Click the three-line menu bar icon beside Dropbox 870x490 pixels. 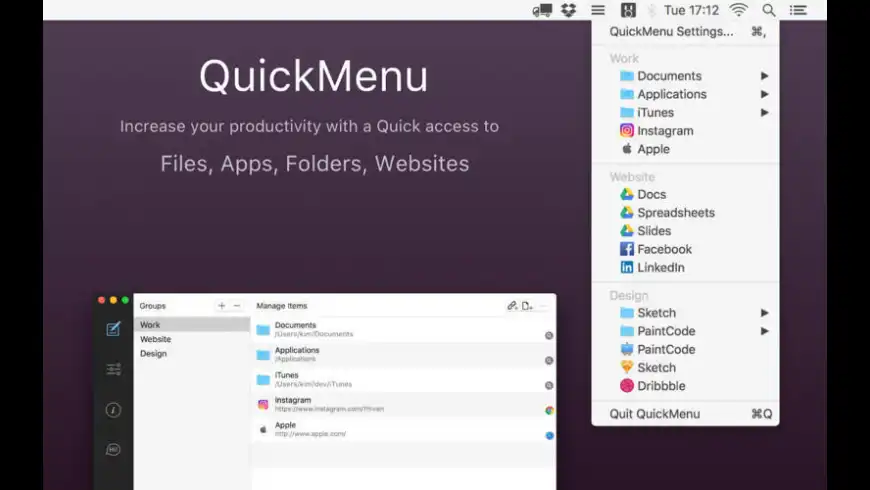pos(598,10)
